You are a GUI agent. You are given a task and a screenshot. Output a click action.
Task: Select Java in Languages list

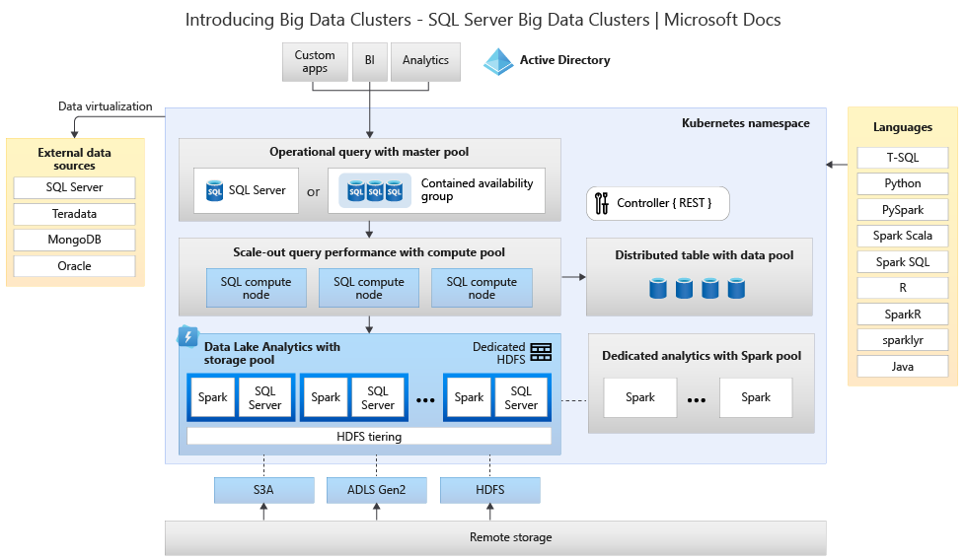(903, 367)
